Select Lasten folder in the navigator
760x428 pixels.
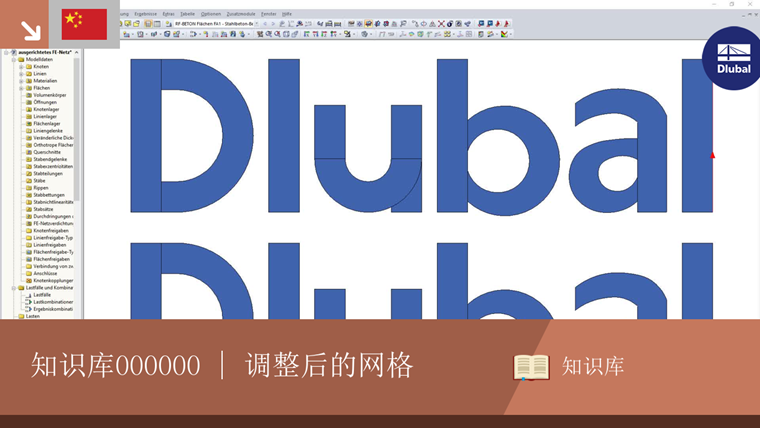pos(32,316)
